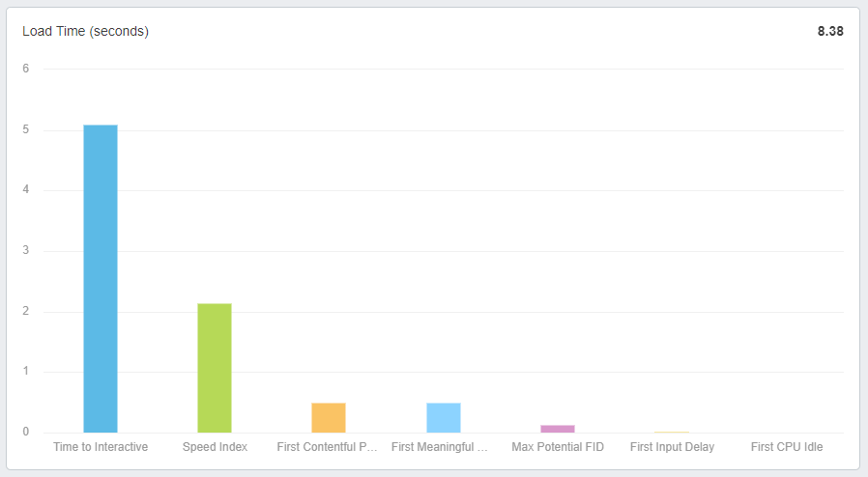Click the Time to Interactive axis label
Screen dimensions: 868x477
pos(101,447)
